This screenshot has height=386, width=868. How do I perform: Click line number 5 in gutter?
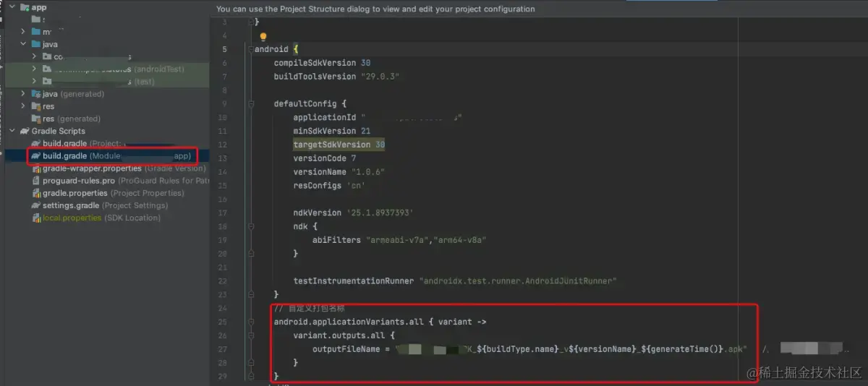[x=224, y=49]
